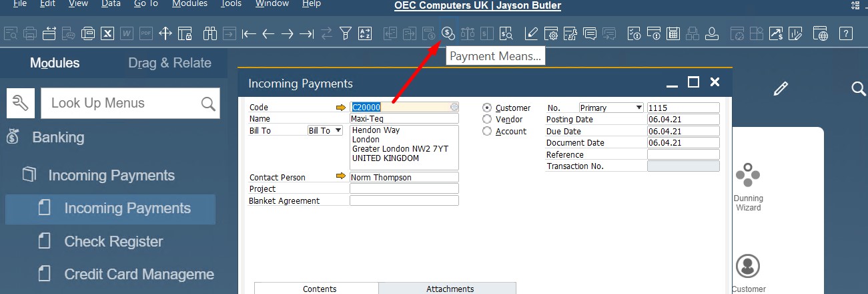Image resolution: width=868 pixels, height=294 pixels.
Task: Switch to the Attachments tab
Action: tap(450, 289)
